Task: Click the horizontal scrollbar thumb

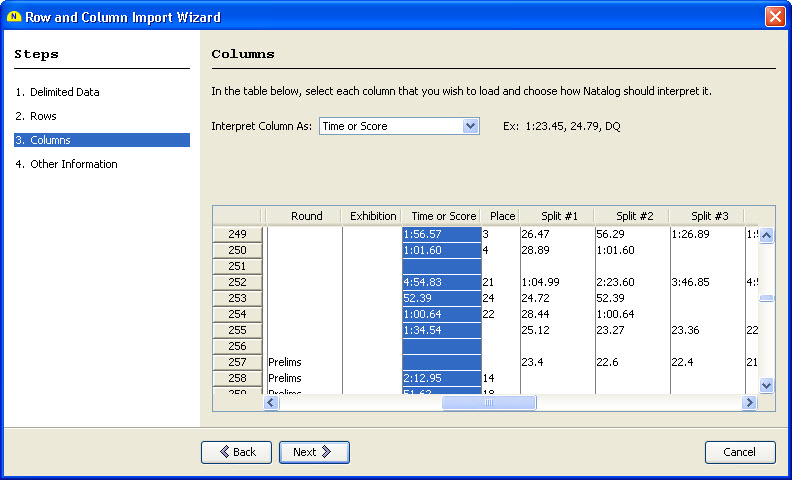Action: [x=489, y=402]
